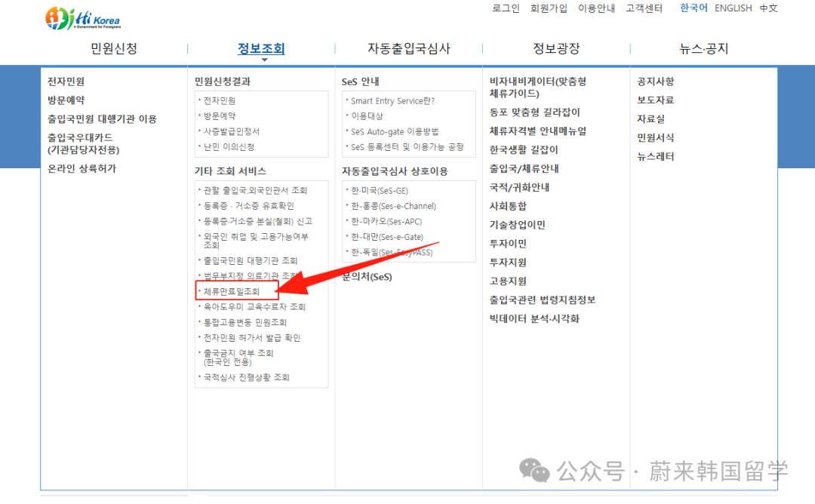Open 사증발급인정서 result lookup
This screenshot has height=504, width=815.
[232, 132]
